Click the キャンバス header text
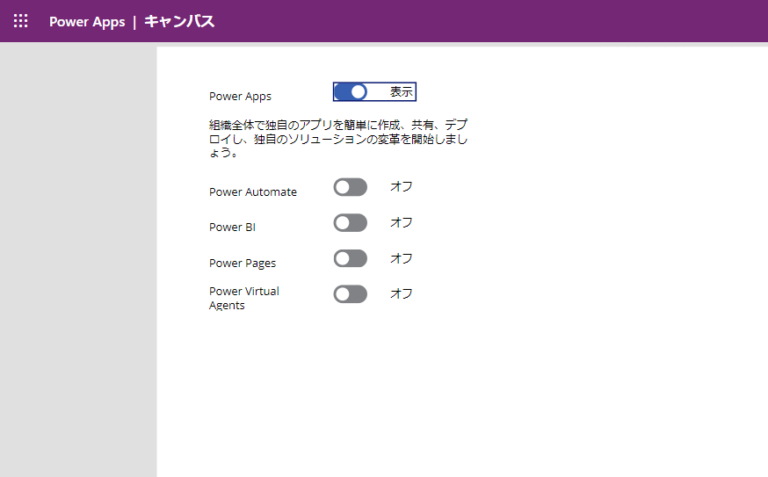The image size is (768, 477). click(179, 22)
